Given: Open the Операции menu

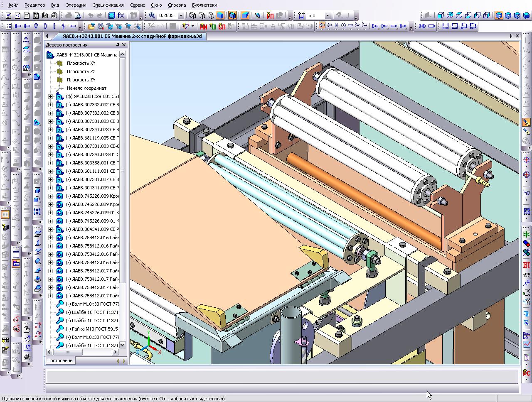Looking at the screenshot, I should (75, 5).
